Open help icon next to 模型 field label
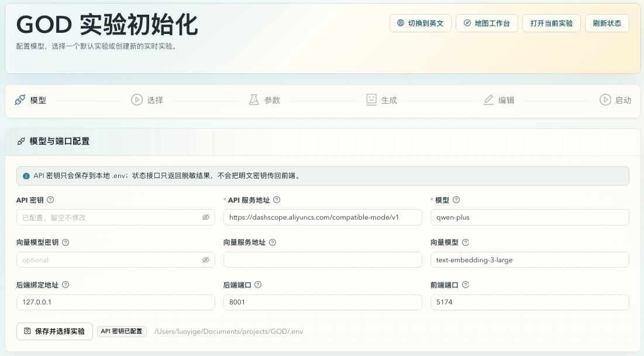The height and width of the screenshot is (356, 644). click(x=456, y=200)
